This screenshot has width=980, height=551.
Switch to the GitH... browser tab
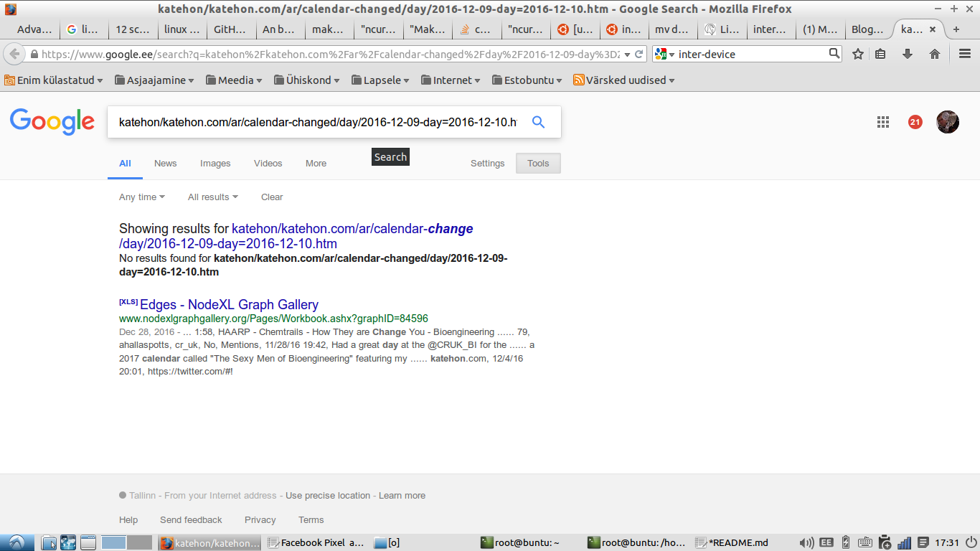click(230, 29)
